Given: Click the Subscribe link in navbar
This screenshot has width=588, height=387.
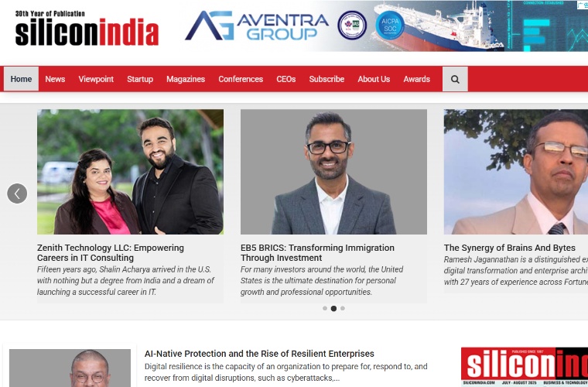Looking at the screenshot, I should pyautogui.click(x=326, y=79).
